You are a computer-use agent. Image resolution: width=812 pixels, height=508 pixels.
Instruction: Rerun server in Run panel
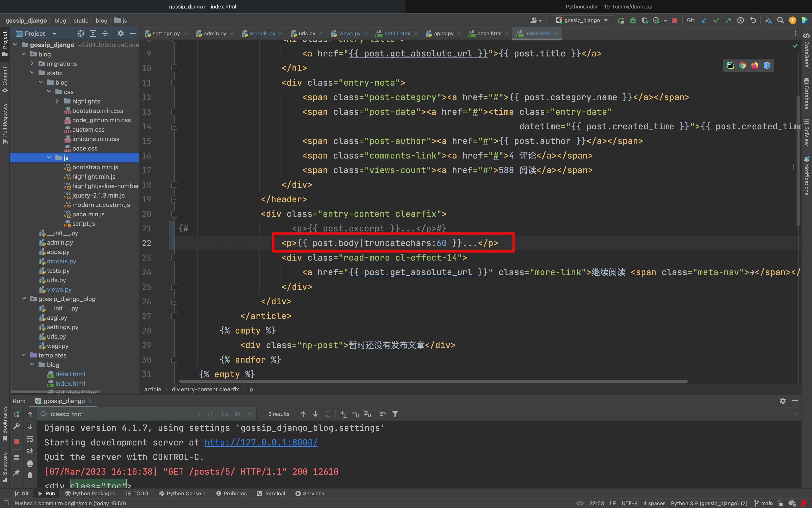click(x=16, y=414)
